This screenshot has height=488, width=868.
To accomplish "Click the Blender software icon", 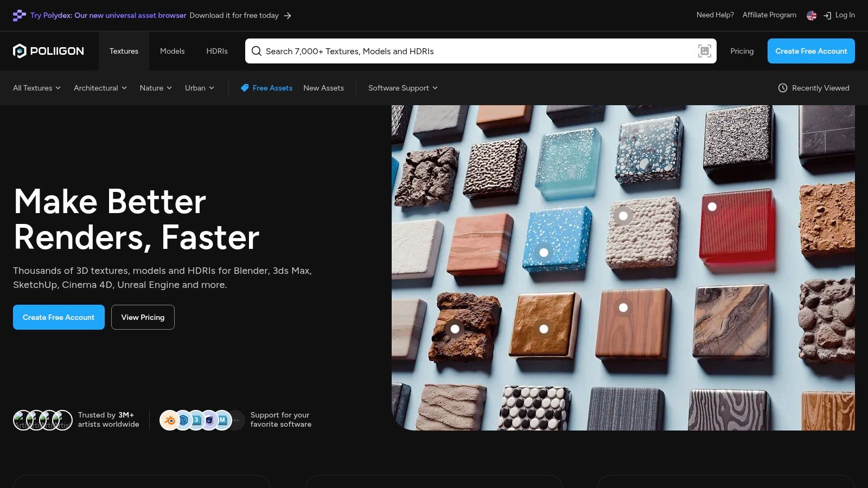I will click(170, 420).
